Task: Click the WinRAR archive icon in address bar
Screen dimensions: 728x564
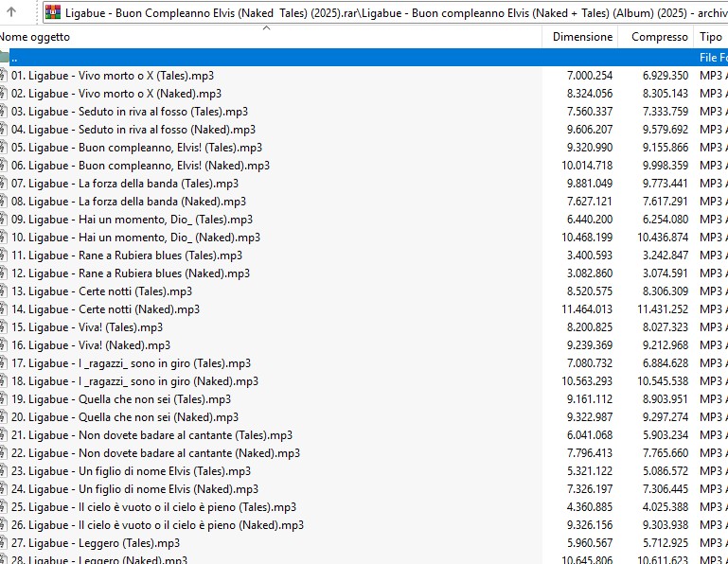Action: coord(53,12)
